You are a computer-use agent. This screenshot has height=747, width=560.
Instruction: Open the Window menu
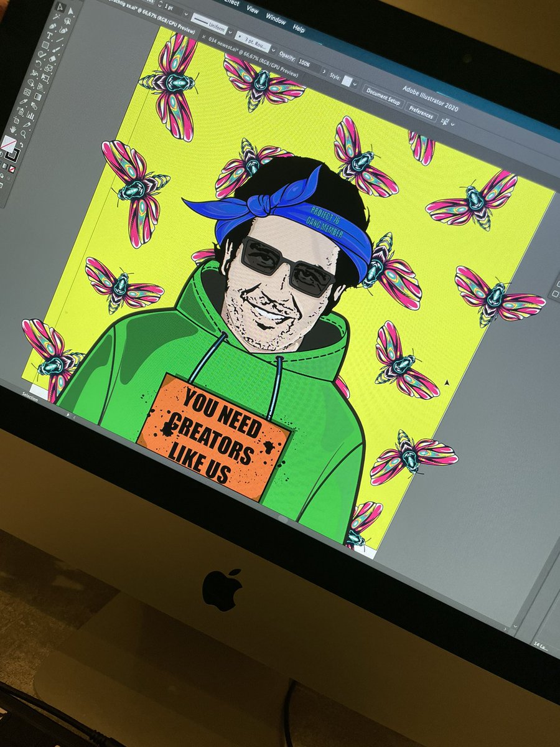pyautogui.click(x=276, y=19)
